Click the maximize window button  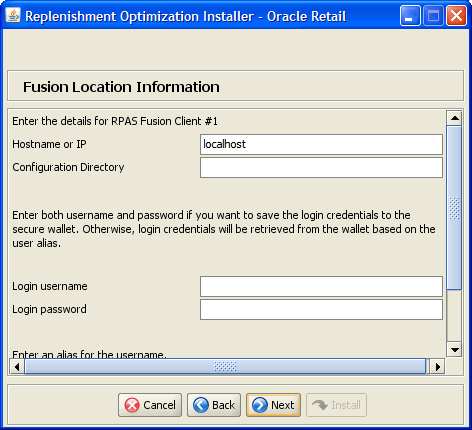[433, 15]
